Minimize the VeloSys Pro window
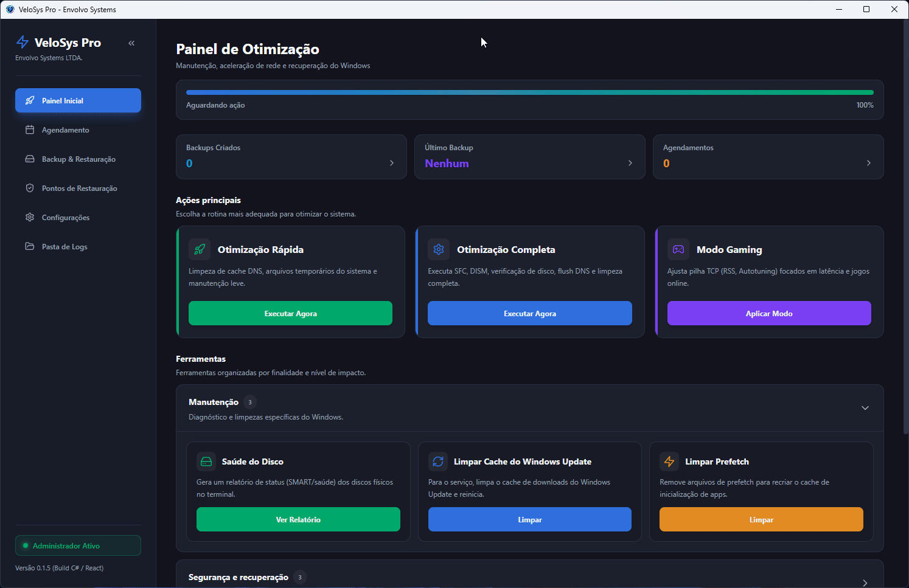This screenshot has width=909, height=588. pyautogui.click(x=839, y=9)
